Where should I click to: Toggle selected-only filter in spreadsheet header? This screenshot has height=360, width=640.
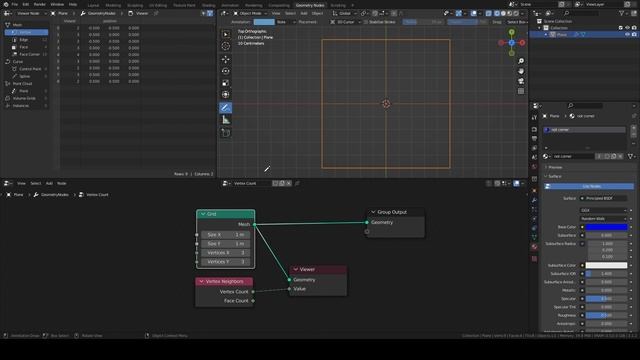click(x=203, y=13)
